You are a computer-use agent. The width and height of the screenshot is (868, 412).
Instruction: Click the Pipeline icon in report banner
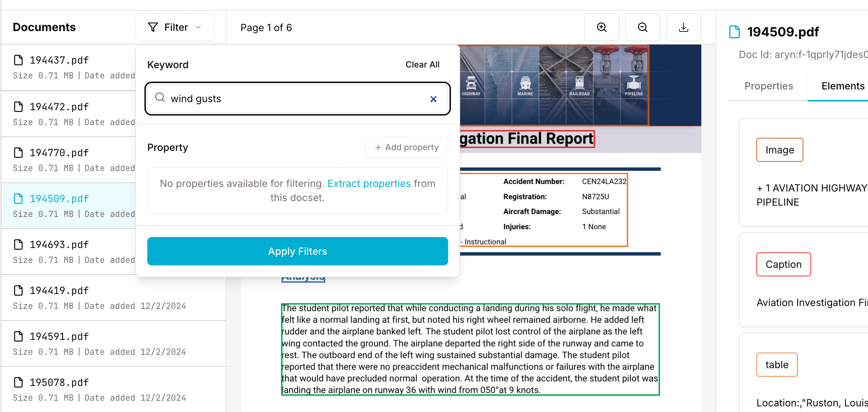[x=634, y=86]
